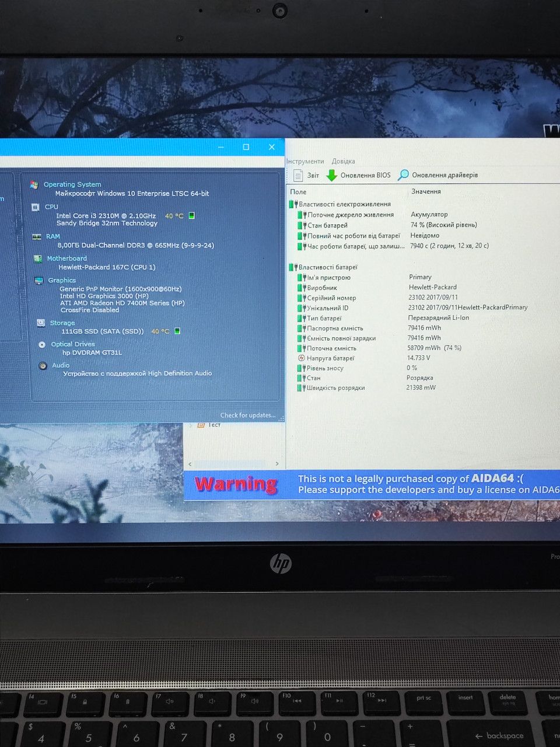Select the Стан батареї row
Screen dimensions: 560x747
(387, 225)
